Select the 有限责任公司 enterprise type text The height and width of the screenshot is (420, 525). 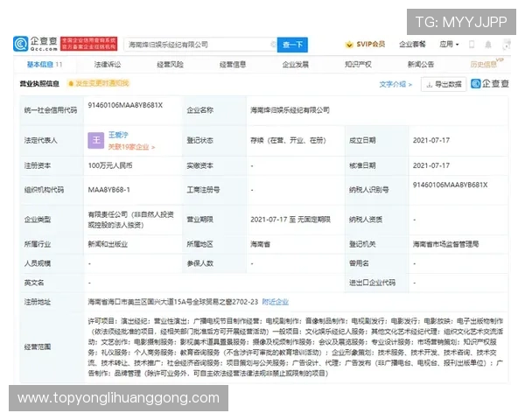click(131, 220)
